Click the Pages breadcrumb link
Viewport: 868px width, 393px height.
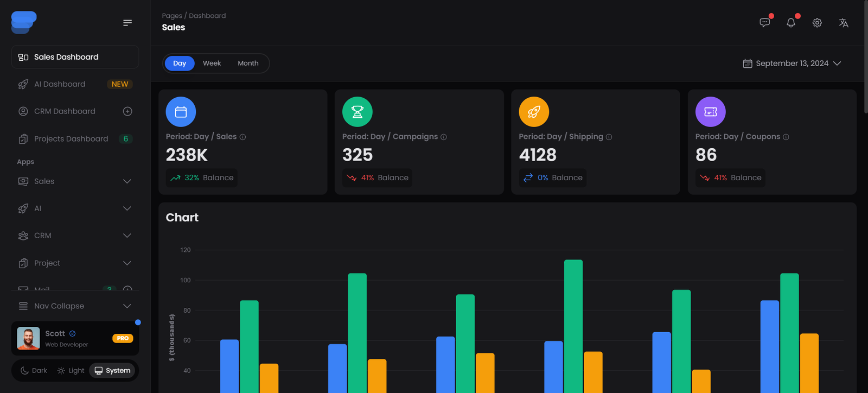coord(172,16)
